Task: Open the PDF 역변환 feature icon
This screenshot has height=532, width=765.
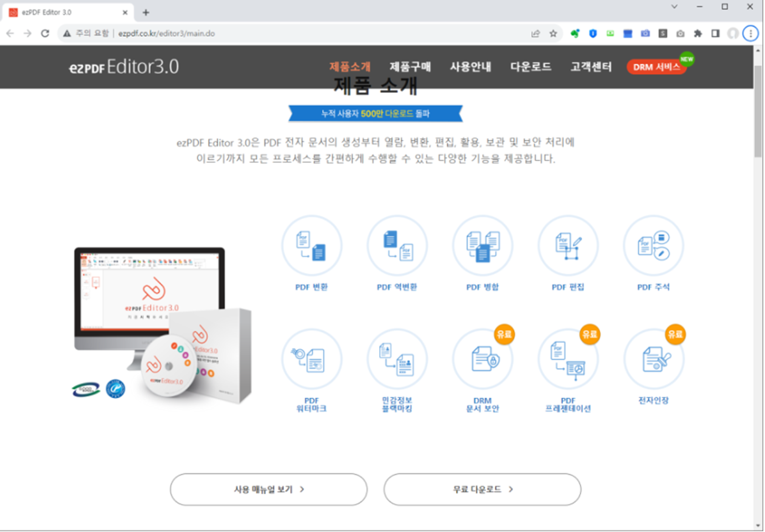Action: pyautogui.click(x=397, y=246)
